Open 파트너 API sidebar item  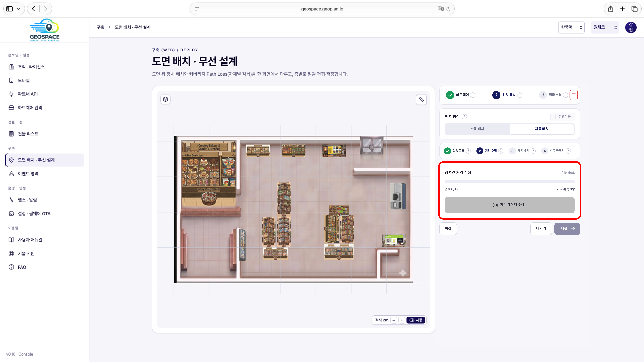[45, 94]
